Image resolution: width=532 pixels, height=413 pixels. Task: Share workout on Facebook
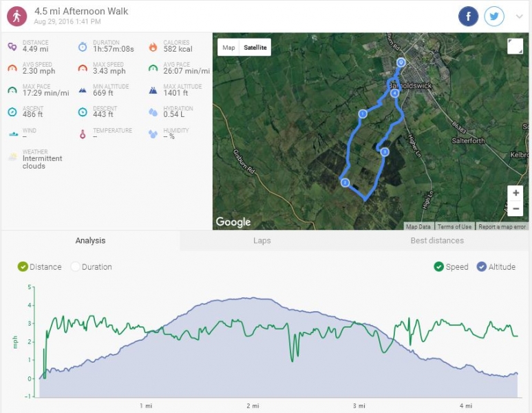(469, 16)
